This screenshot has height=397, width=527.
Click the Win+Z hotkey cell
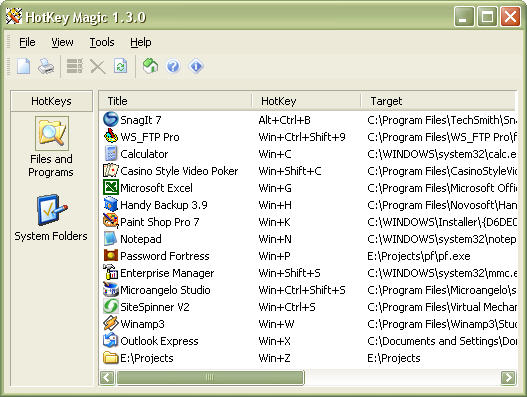(x=274, y=358)
